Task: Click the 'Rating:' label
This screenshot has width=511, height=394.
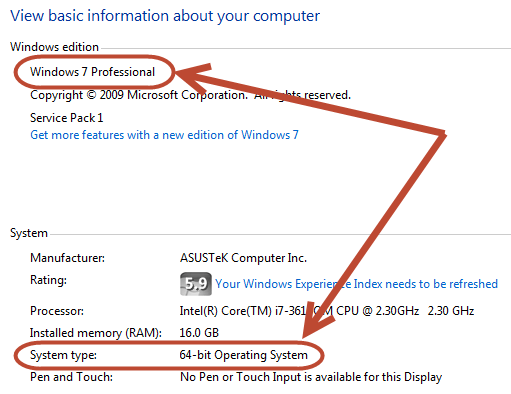Action: [48, 280]
